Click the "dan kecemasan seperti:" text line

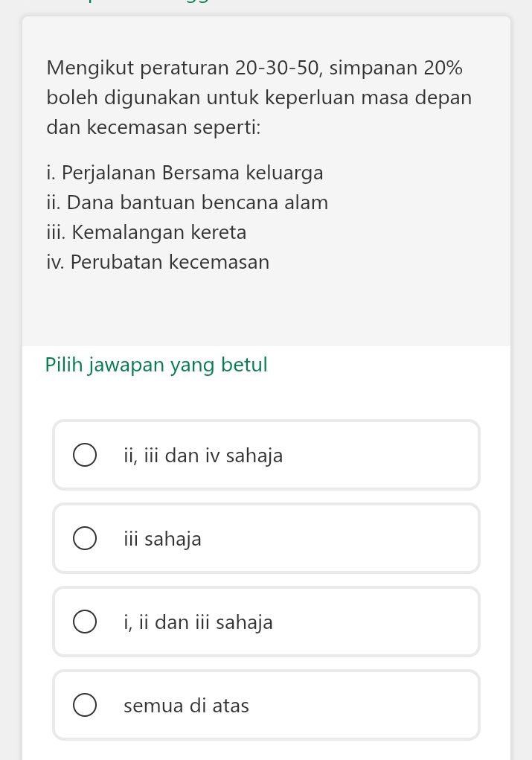[153, 128]
